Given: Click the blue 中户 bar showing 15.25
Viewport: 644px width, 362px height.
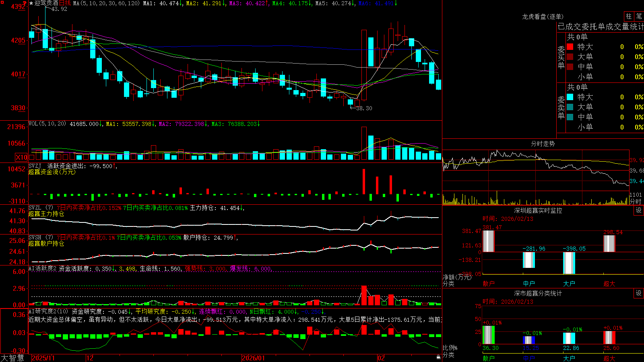Looking at the screenshot, I should 528,340.
